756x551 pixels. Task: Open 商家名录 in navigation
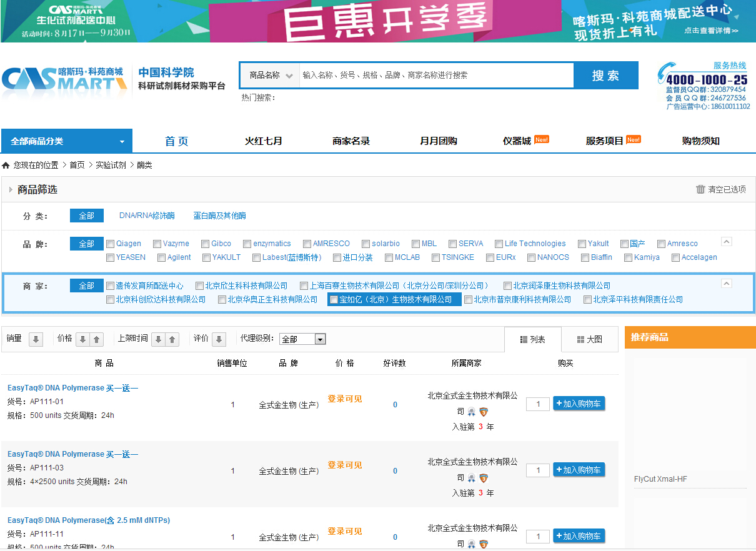point(351,141)
